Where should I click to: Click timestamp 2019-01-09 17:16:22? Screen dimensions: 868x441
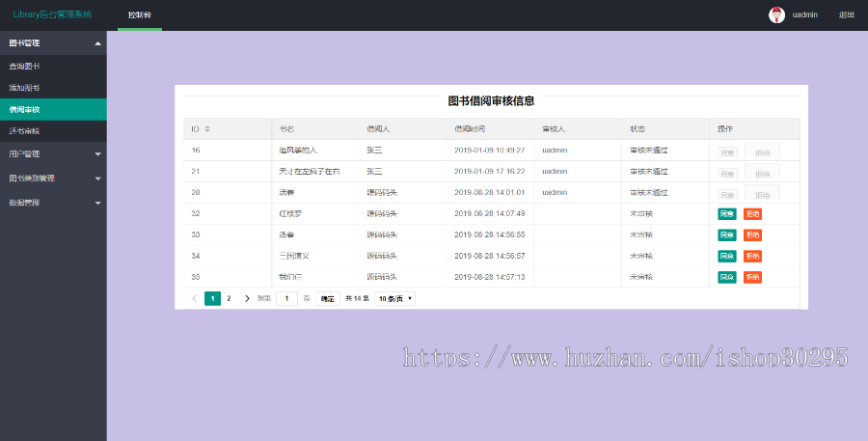(489, 171)
